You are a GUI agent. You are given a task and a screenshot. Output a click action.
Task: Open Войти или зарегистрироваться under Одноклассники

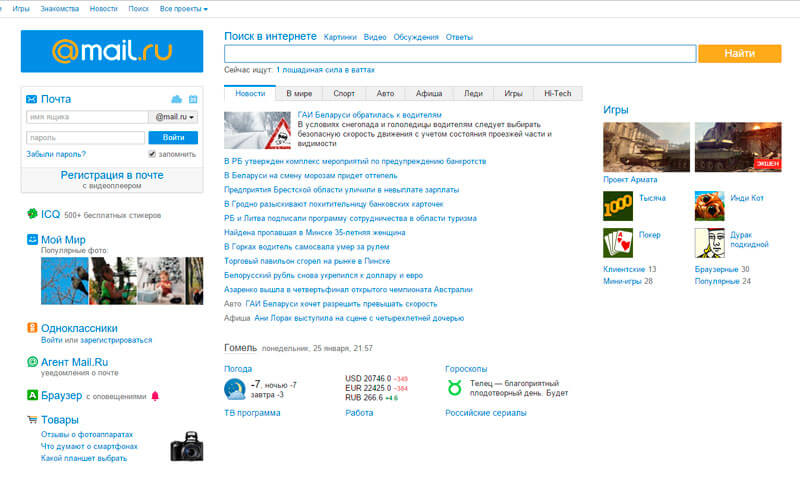[x=96, y=340]
